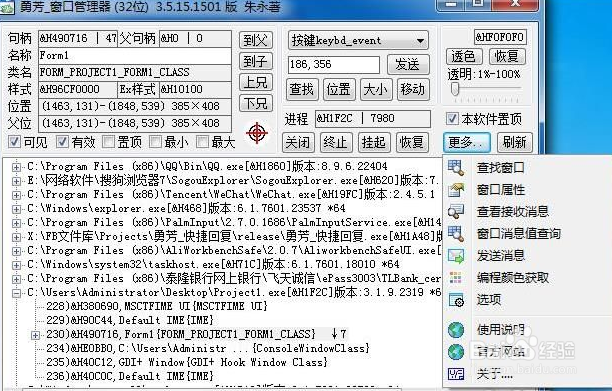
Task: Click the globe icon beside 官方网站
Action: coord(455,352)
